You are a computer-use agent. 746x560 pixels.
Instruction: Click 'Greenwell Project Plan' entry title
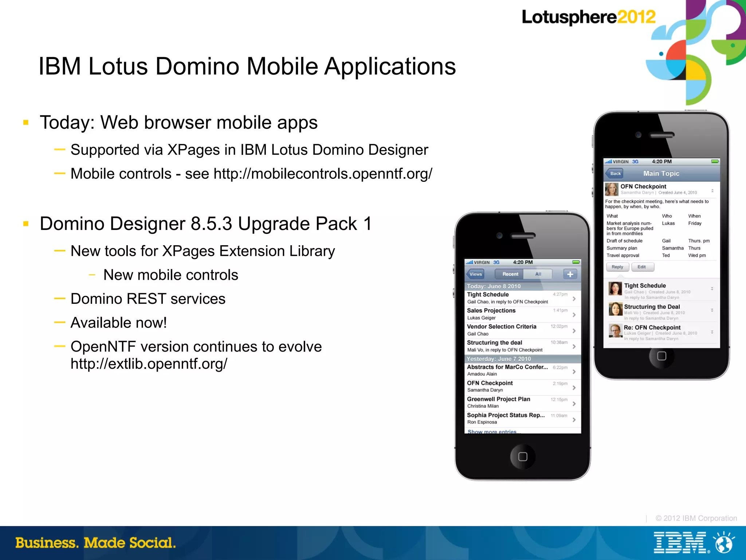click(x=498, y=399)
